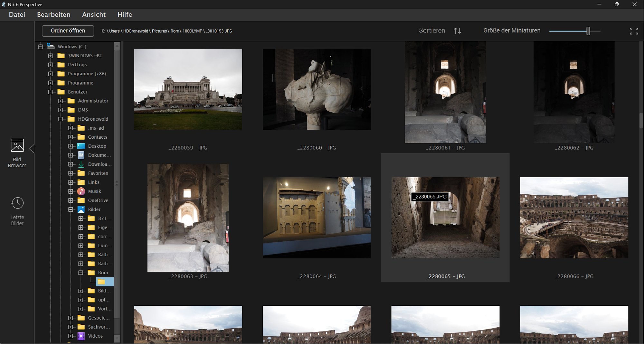Click the folder tree scrollbar down arrow

pyautogui.click(x=117, y=339)
